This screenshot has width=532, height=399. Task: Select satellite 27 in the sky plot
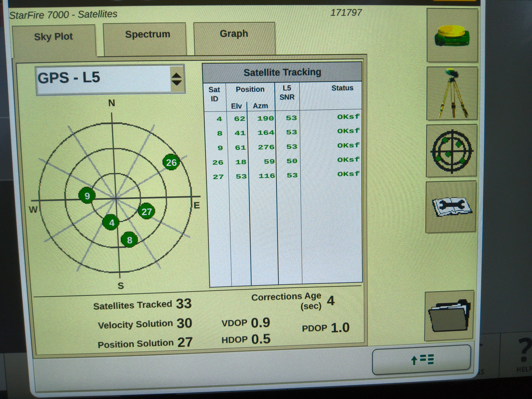pos(146,212)
